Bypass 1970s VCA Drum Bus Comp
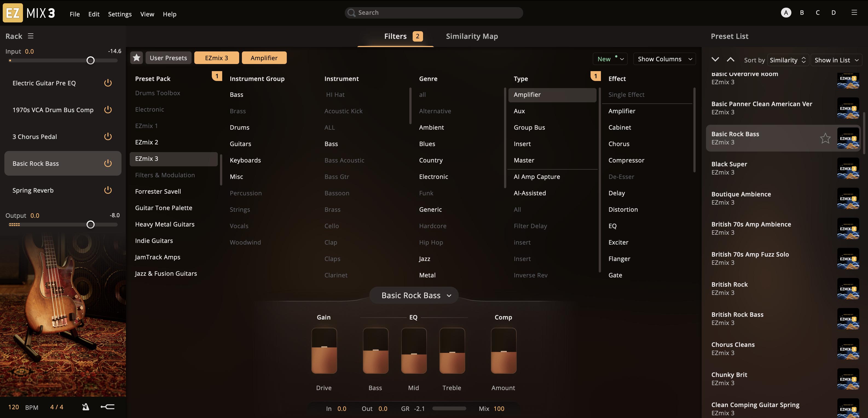The width and height of the screenshot is (868, 418). (108, 110)
